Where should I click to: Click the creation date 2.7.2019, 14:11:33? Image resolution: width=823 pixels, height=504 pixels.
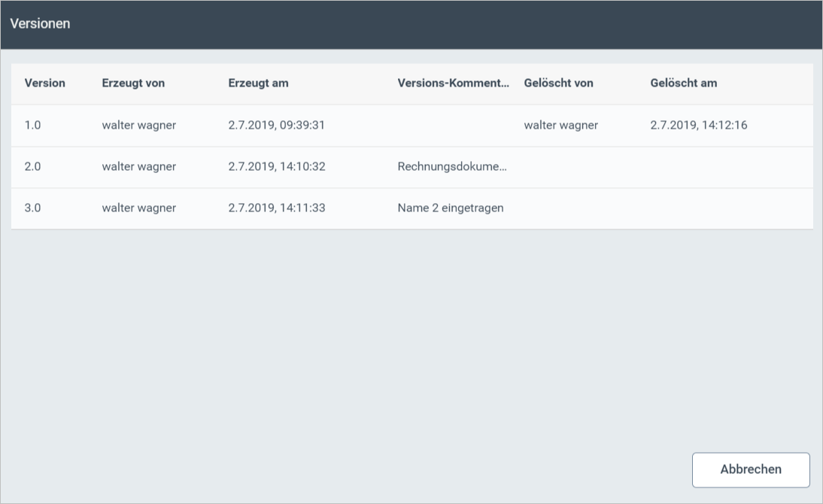click(x=276, y=208)
